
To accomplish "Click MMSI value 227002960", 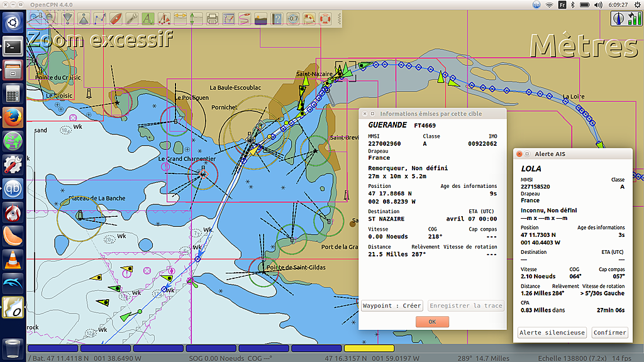I will pyautogui.click(x=384, y=144).
